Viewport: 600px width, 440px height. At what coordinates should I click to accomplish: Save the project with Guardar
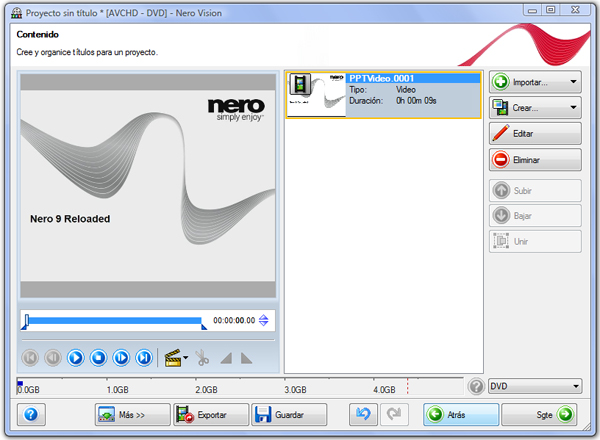pyautogui.click(x=289, y=414)
